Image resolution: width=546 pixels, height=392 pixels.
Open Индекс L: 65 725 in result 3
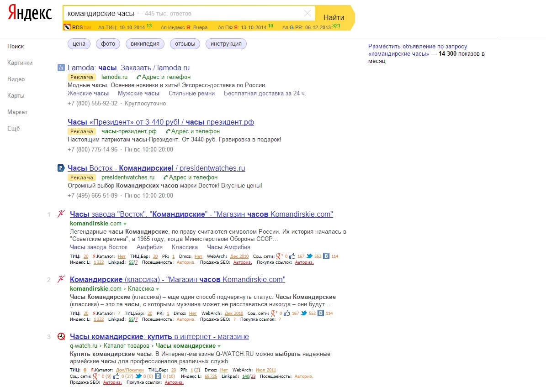click(x=211, y=376)
